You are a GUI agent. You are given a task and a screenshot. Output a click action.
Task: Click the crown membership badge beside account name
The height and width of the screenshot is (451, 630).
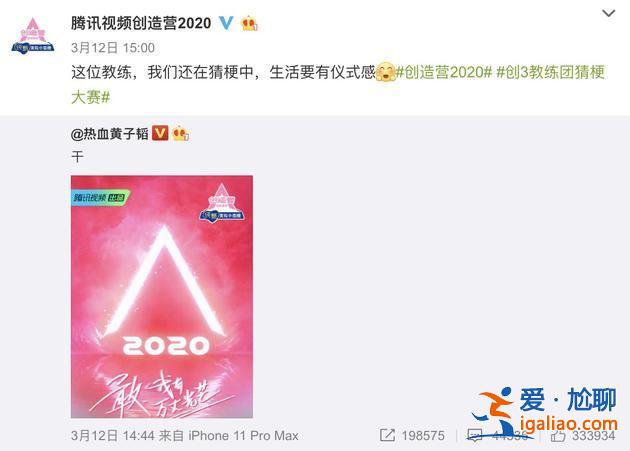(x=249, y=23)
